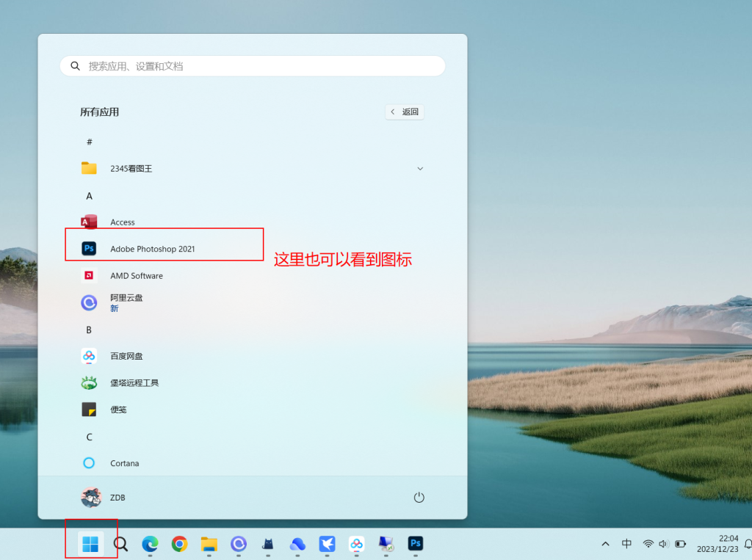The image size is (752, 560).
Task: Open File Explorer from the taskbar
Action: pos(209,545)
